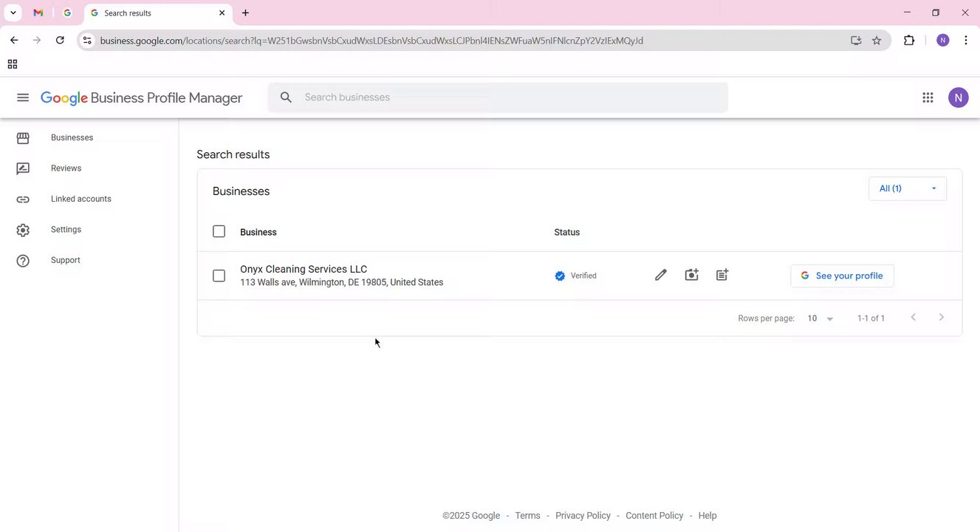Tick the select-all businesses checkbox
Screen dimensions: 980x532
pos(219,232)
